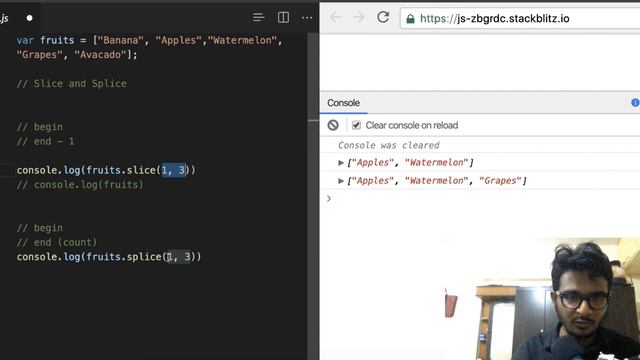Click the "// begin" comment above slice
Image resolution: width=640 pixels, height=360 pixels.
(x=40, y=127)
